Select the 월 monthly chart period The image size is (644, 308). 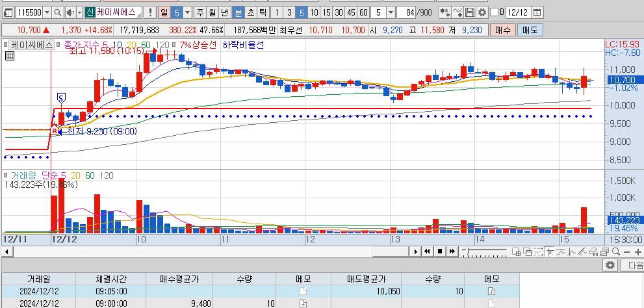(x=212, y=12)
